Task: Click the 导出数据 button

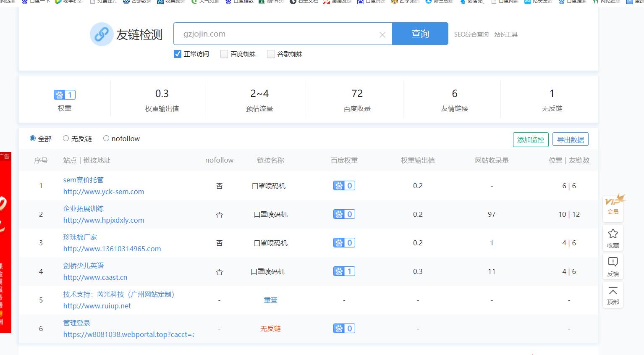Action: [x=571, y=139]
